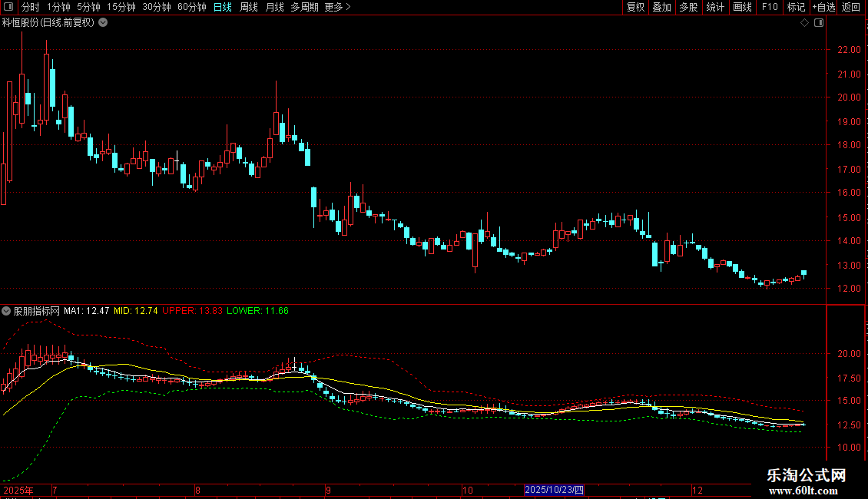This screenshot has height=499, width=868.
Task: Switch to 分时 view
Action: pyautogui.click(x=31, y=7)
